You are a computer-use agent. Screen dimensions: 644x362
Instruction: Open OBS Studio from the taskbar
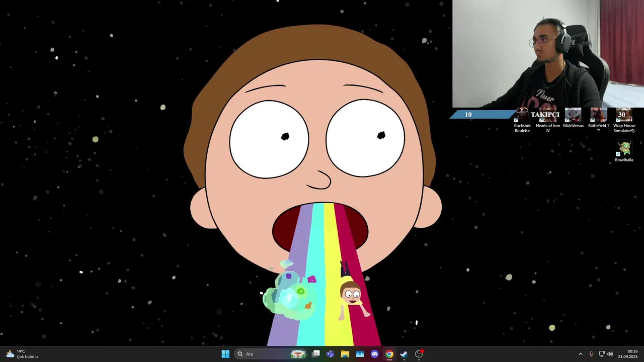click(419, 354)
